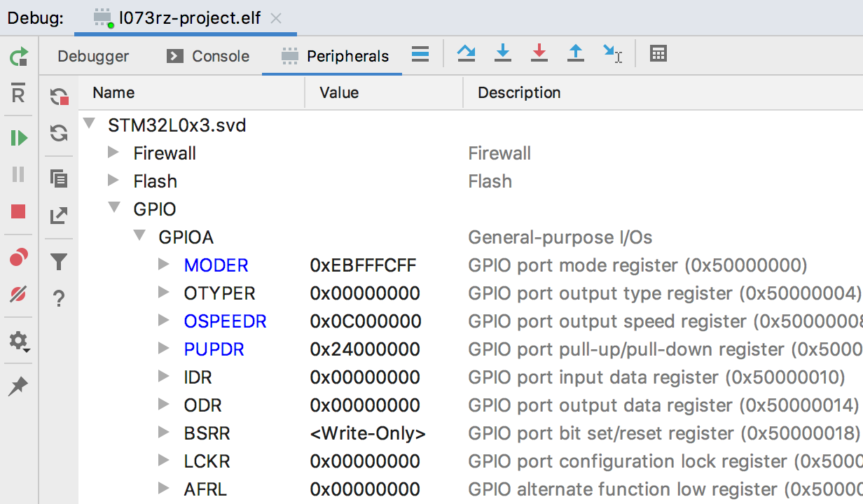The width and height of the screenshot is (863, 504).
Task: Collapse the GPIOA tree node
Action: (x=139, y=236)
